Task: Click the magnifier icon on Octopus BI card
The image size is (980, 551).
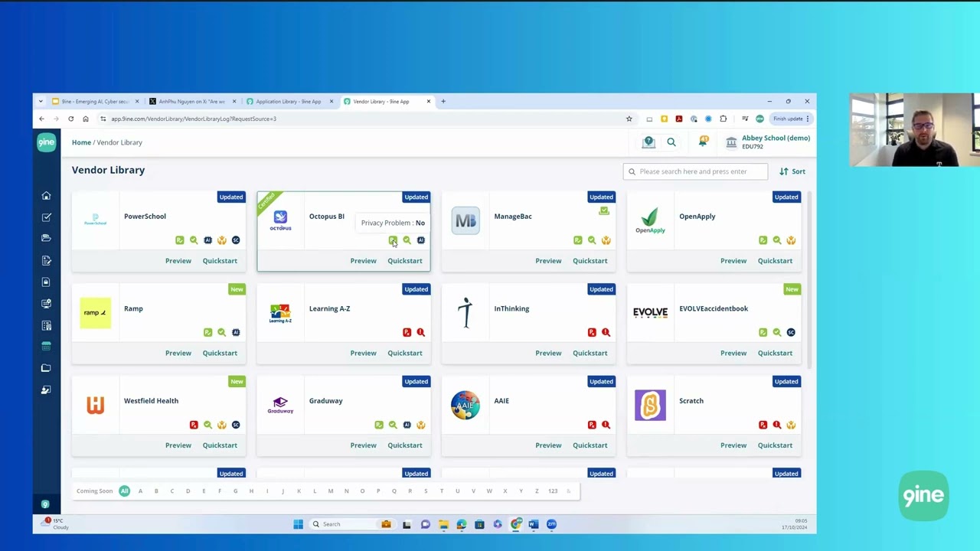Action: click(x=407, y=240)
